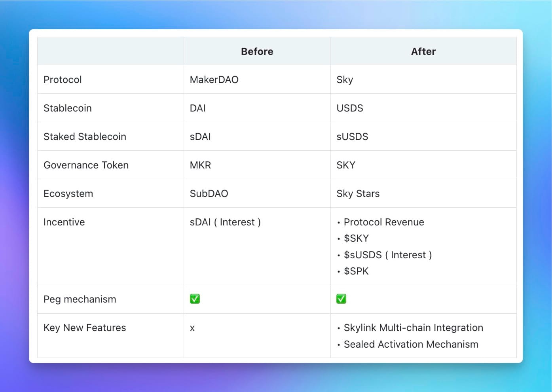Click the "Incentive" row label
552x392 pixels.
(64, 222)
